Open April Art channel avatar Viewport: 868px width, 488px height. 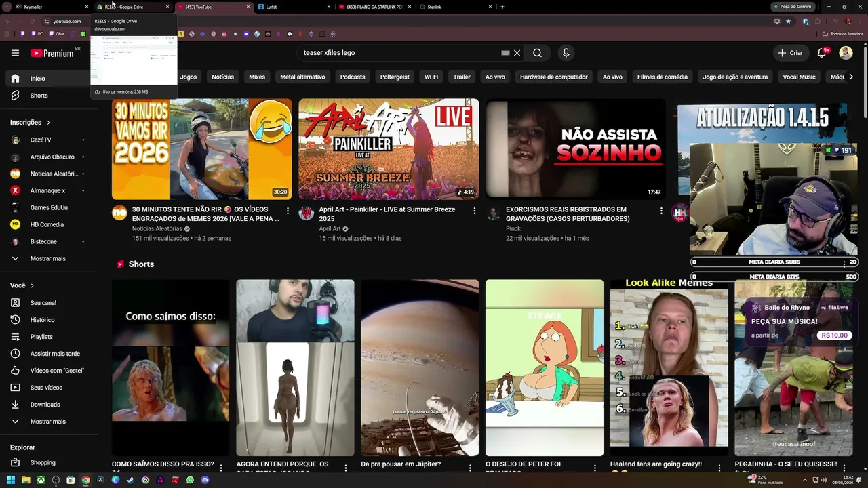point(307,213)
